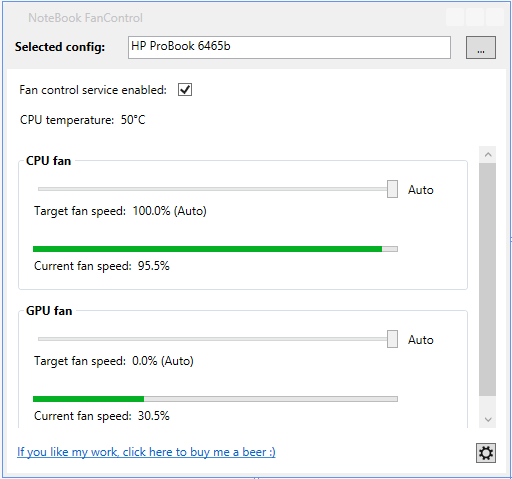The height and width of the screenshot is (479, 512).
Task: Click the GPU fan group heading
Action: click(x=49, y=311)
